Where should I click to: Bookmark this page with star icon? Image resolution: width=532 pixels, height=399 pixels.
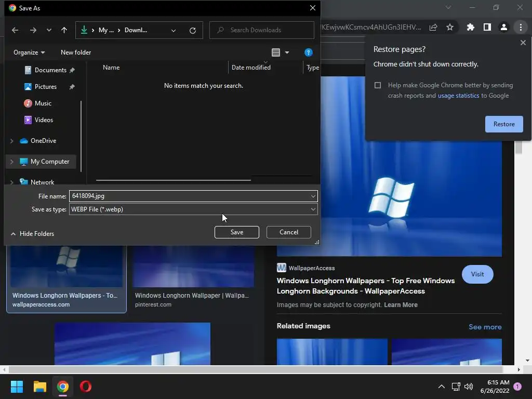450,27
